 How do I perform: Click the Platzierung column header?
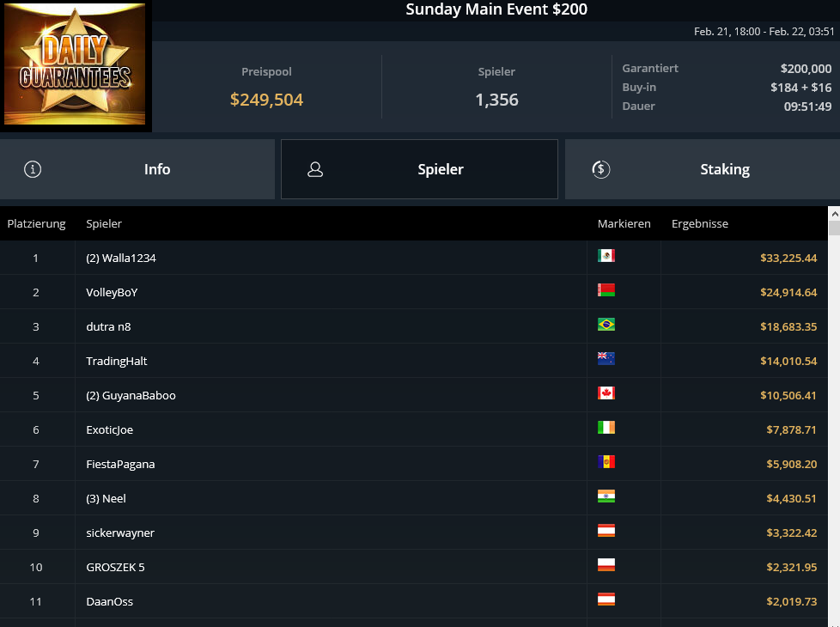pyautogui.click(x=36, y=223)
